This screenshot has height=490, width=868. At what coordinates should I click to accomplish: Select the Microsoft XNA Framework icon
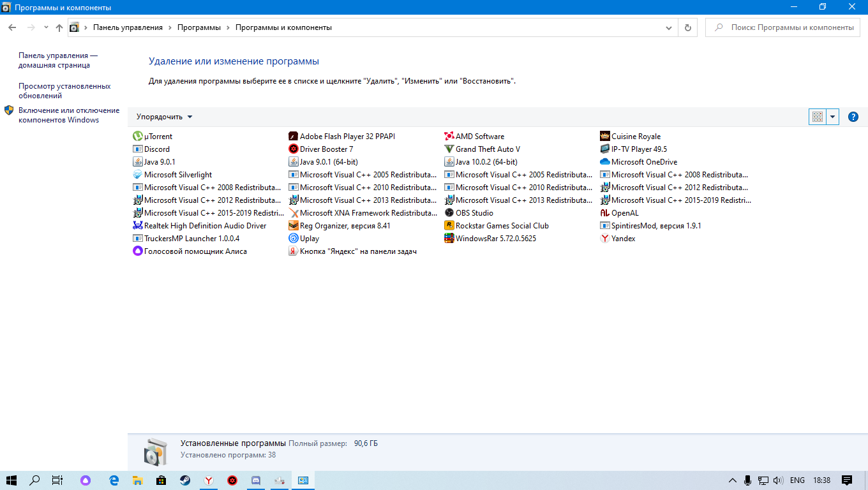pyautogui.click(x=294, y=212)
